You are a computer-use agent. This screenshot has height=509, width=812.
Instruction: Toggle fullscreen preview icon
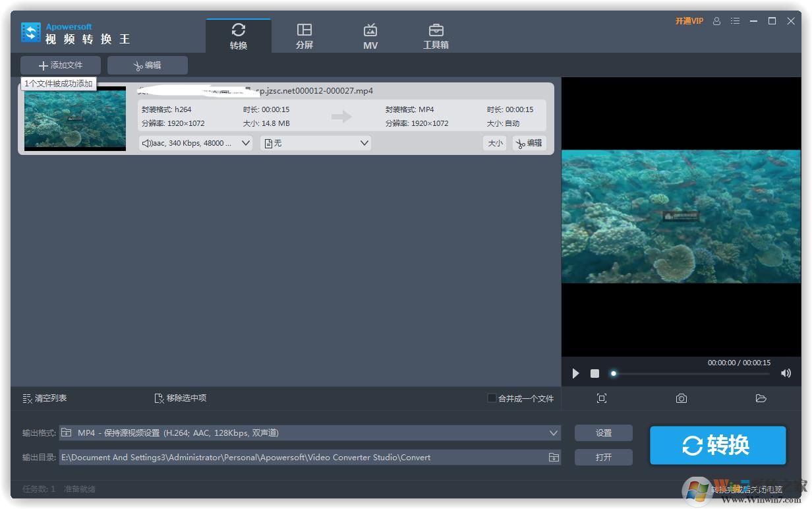tap(601, 398)
